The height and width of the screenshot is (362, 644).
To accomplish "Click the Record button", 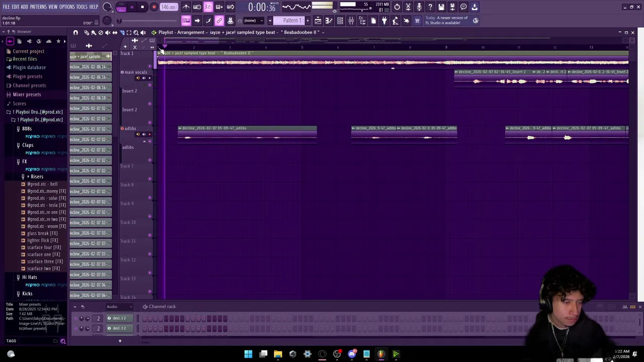I will pyautogui.click(x=154, y=7).
